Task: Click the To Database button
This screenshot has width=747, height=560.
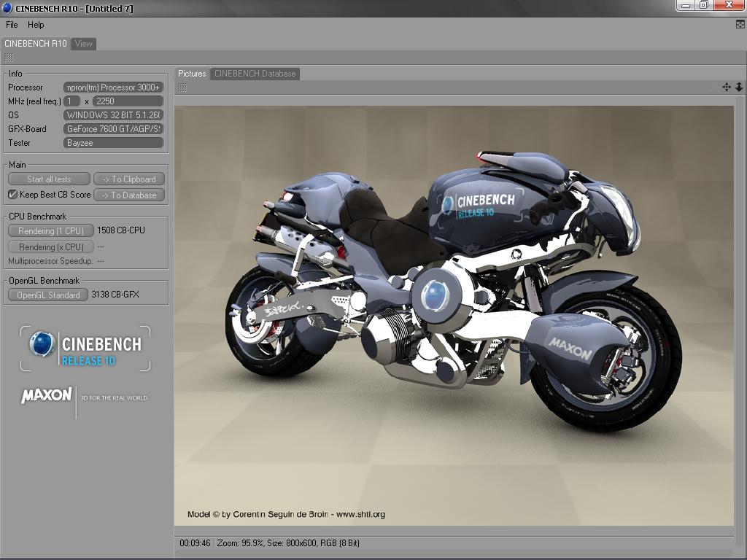Action: pos(129,195)
